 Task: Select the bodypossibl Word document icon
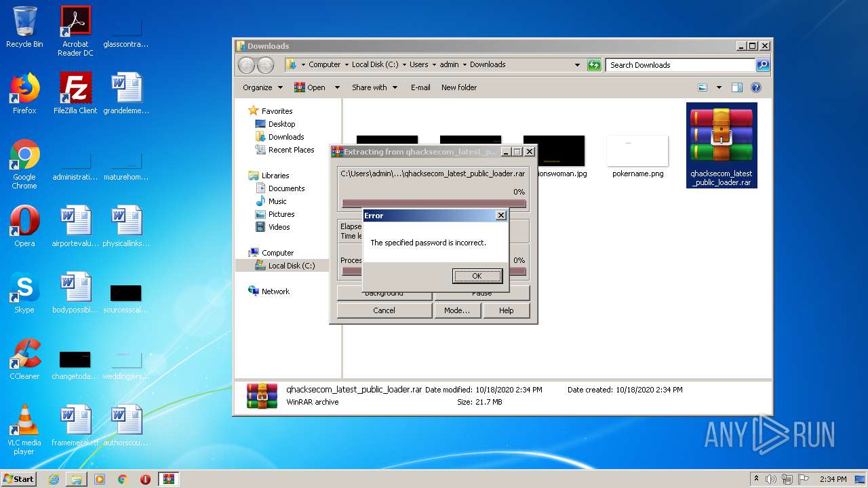click(x=75, y=293)
